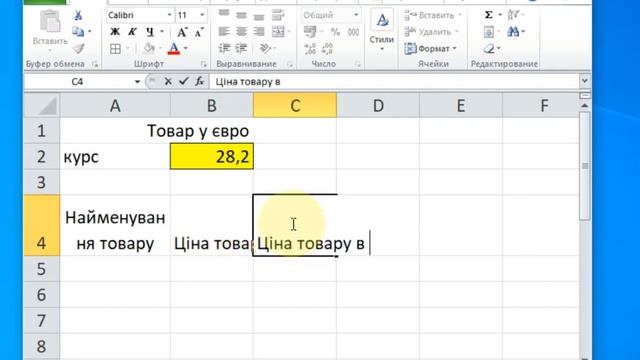Image resolution: width=640 pixels, height=360 pixels.
Task: Apply thousands separator style 000
Action: click(x=353, y=32)
